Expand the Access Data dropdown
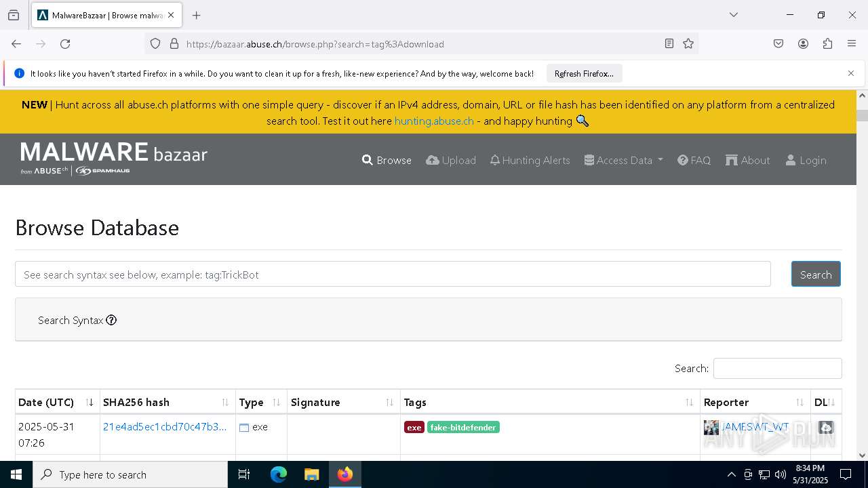Screen dimensions: 868x488 coord(624,160)
